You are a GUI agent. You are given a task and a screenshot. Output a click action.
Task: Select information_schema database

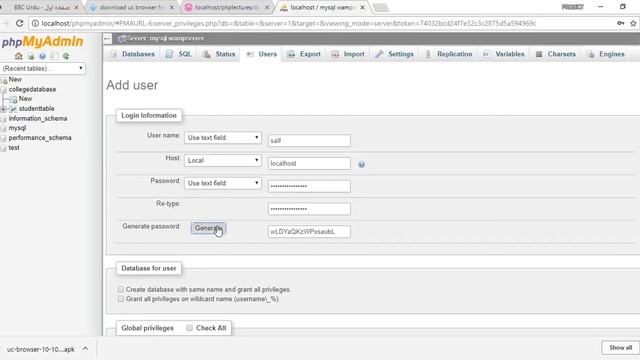click(38, 118)
